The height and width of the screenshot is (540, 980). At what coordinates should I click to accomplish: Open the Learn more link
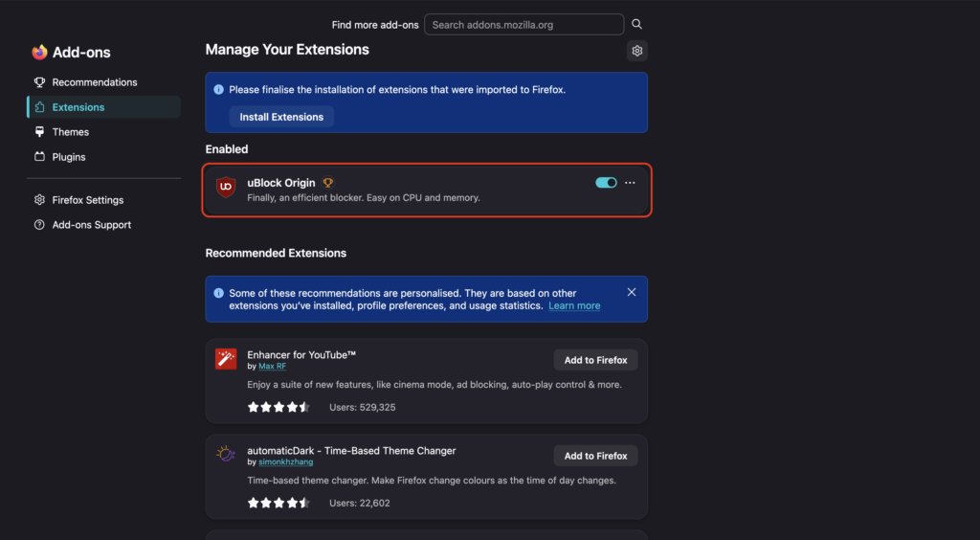[574, 305]
